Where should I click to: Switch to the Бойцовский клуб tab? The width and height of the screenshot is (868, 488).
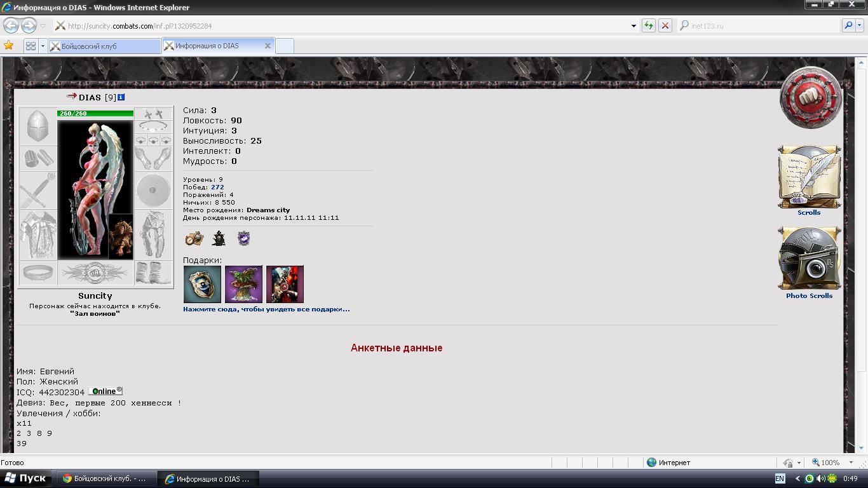tap(105, 46)
